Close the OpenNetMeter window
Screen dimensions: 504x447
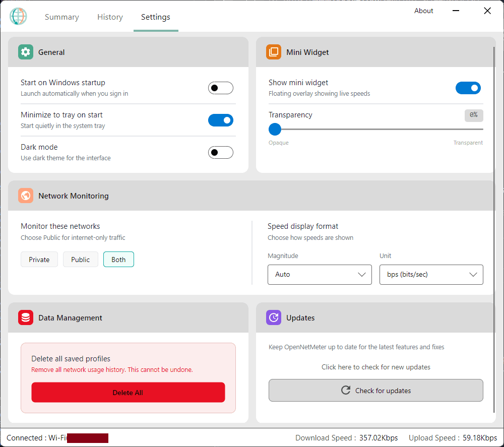click(x=487, y=11)
